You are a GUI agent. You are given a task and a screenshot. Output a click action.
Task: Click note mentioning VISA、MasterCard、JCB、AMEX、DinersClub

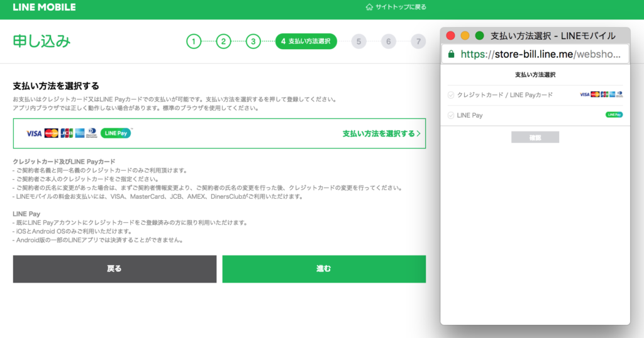tap(158, 196)
